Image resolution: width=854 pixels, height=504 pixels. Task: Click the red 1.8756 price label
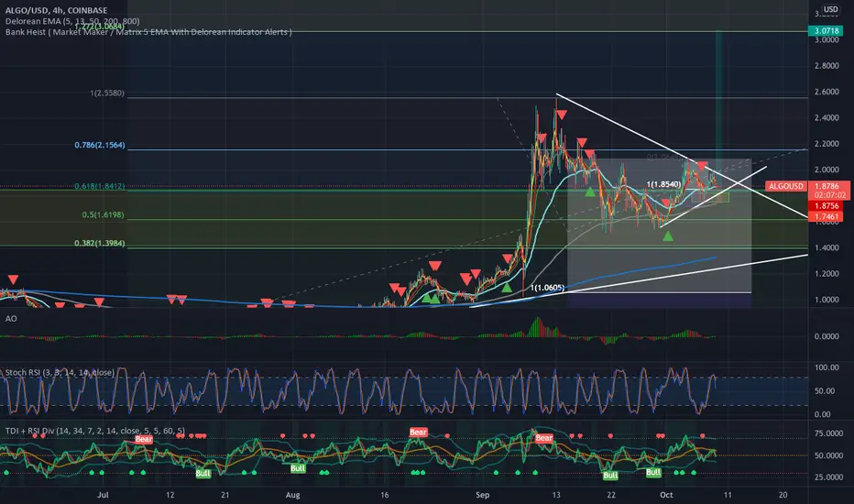827,206
